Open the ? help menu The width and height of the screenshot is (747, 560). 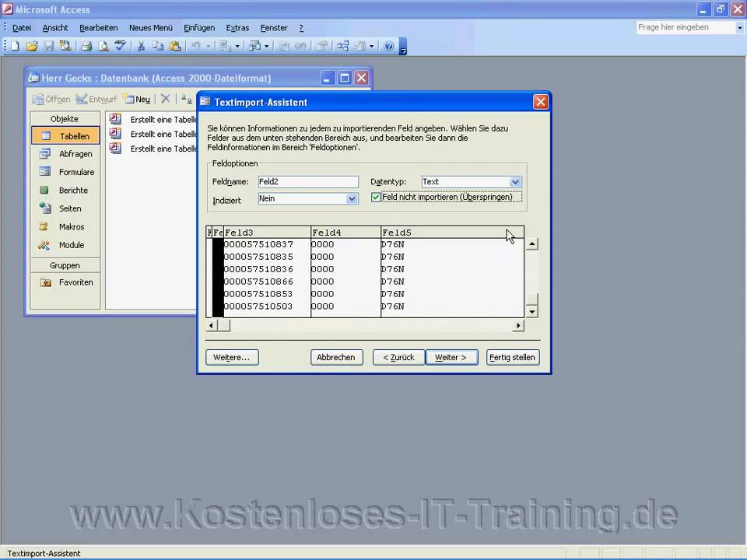[301, 28]
